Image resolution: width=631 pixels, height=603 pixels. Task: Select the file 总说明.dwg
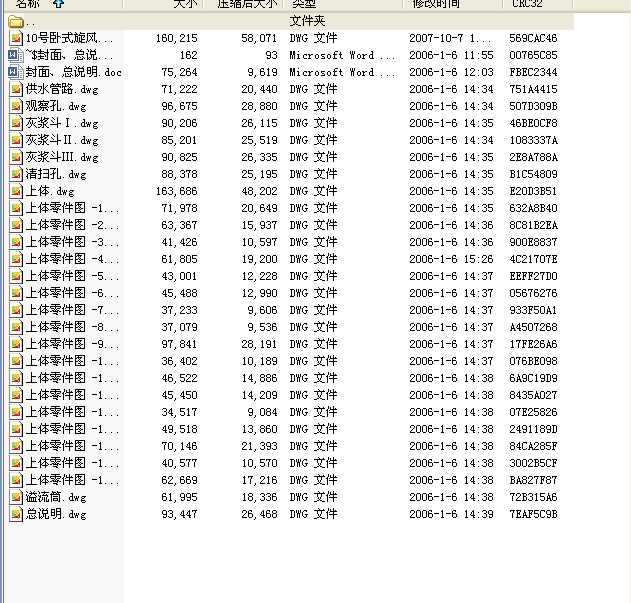point(56,514)
